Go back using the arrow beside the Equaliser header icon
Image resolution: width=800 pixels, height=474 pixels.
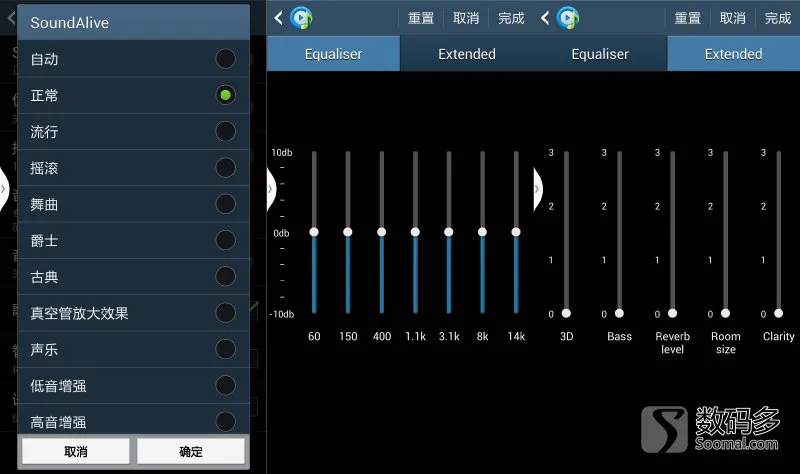click(x=278, y=18)
